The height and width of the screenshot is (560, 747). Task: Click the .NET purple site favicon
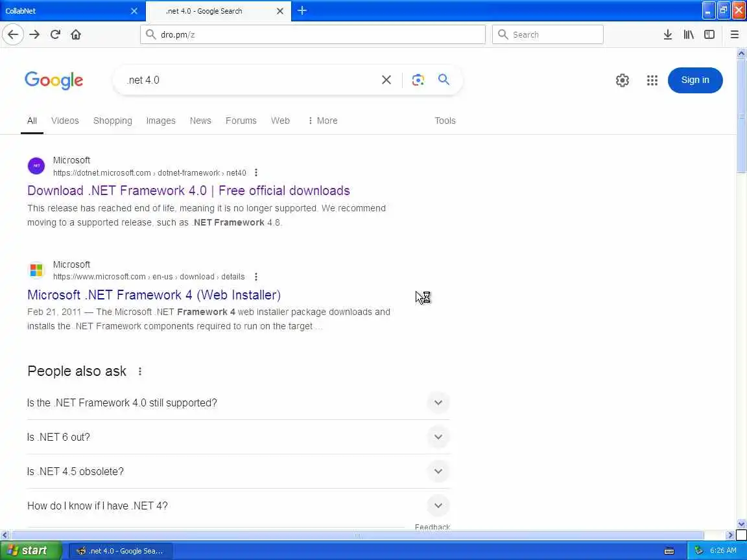pos(36,166)
